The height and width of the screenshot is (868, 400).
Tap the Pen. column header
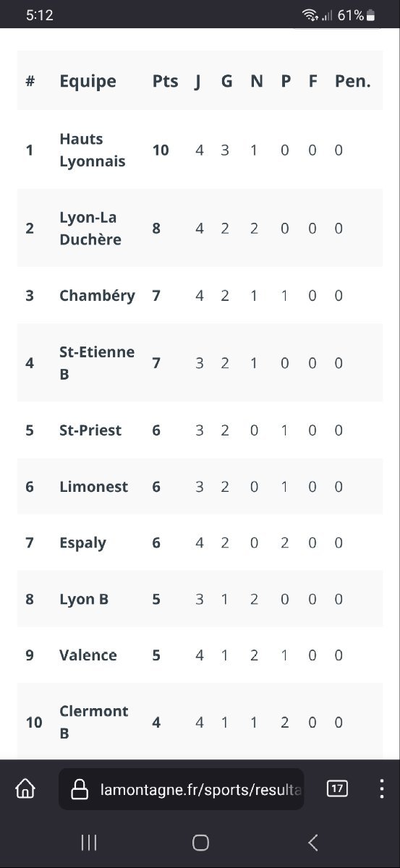click(352, 81)
